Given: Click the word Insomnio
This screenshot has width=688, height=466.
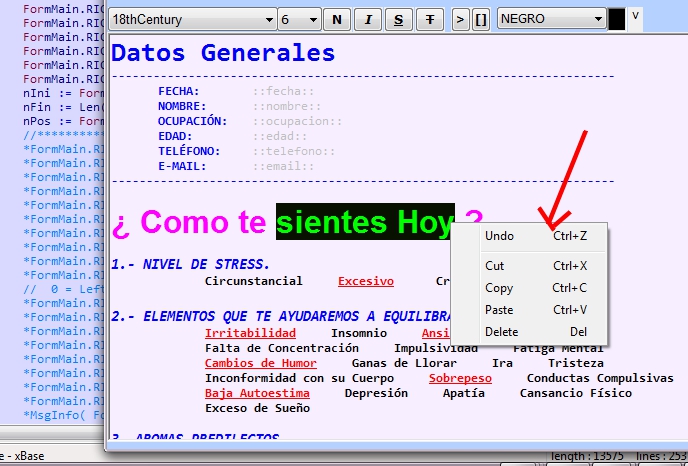Looking at the screenshot, I should coord(359,333).
